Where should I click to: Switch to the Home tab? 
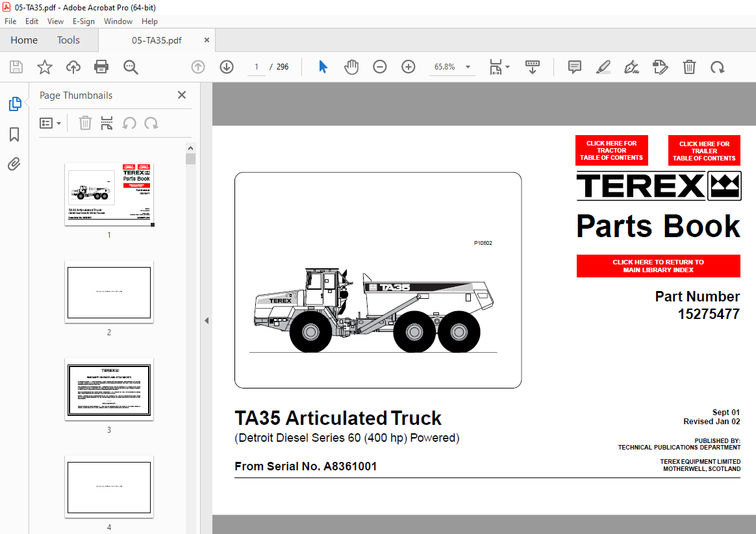click(24, 40)
